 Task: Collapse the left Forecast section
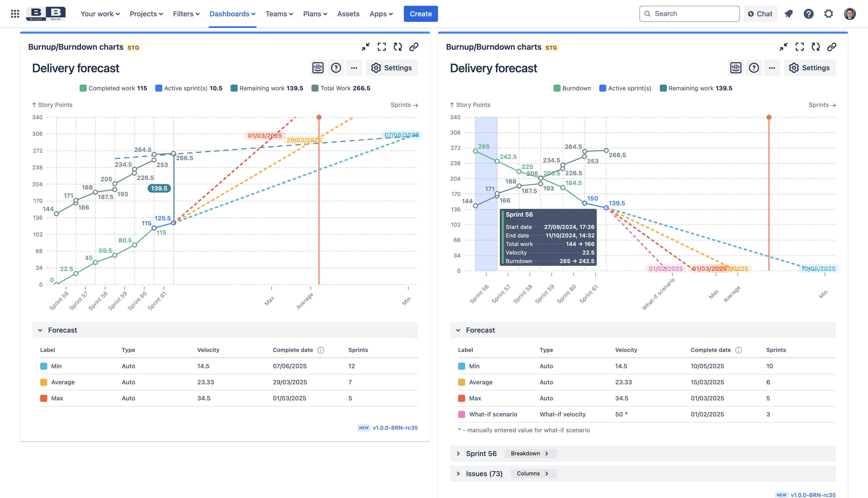(40, 330)
